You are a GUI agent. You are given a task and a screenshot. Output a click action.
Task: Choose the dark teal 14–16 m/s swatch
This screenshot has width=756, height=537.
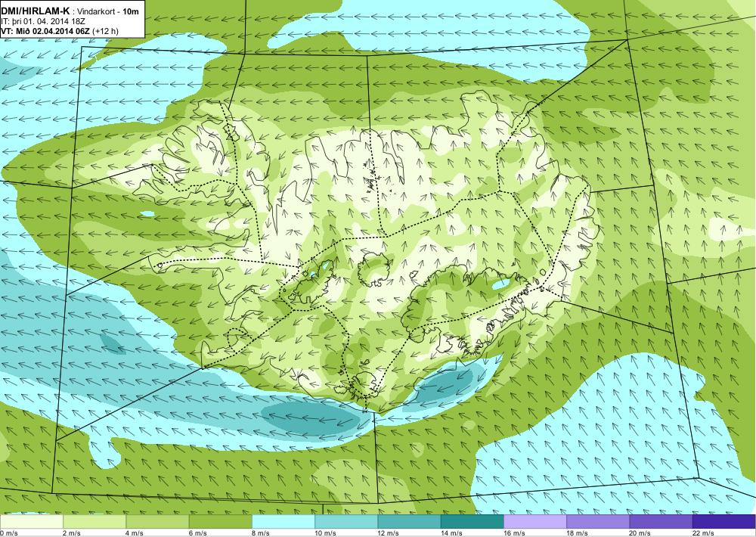(x=472, y=522)
